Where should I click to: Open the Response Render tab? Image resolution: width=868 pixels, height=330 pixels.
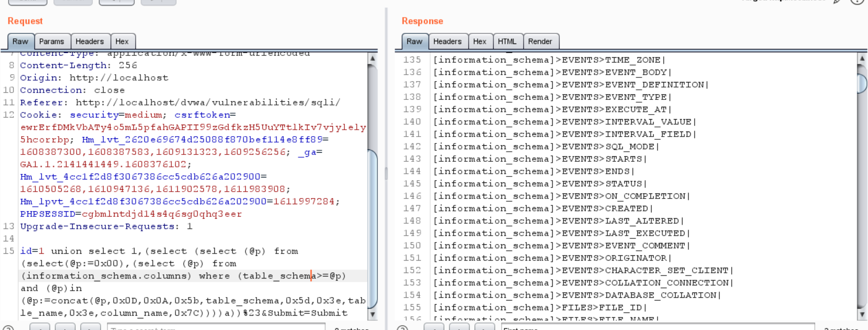(540, 41)
